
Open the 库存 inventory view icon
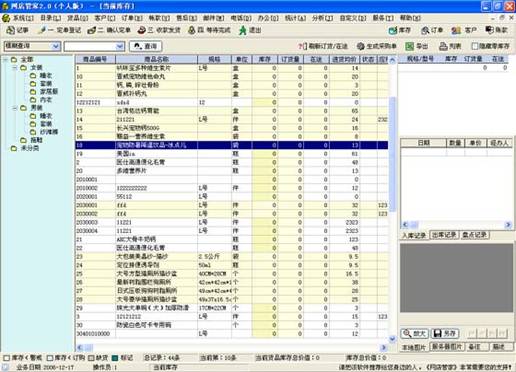[x=400, y=30]
